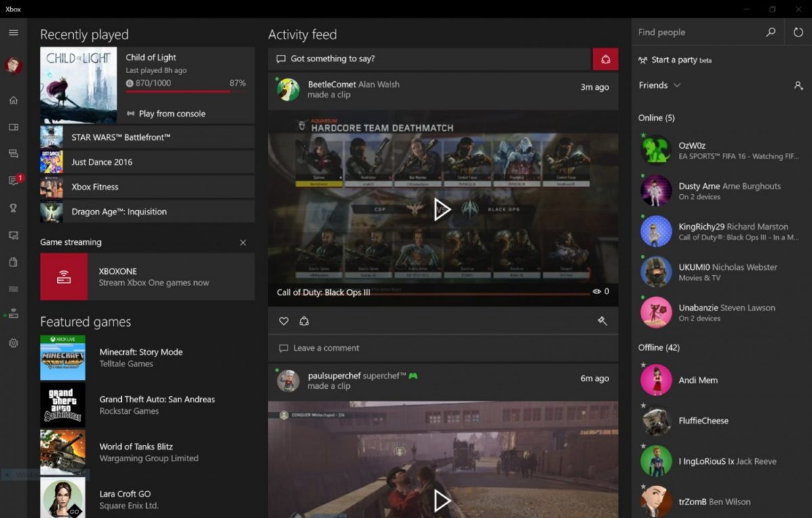Select friend UKUMI0 Nicholas Webster
The width and height of the screenshot is (812, 518).
[x=721, y=272]
